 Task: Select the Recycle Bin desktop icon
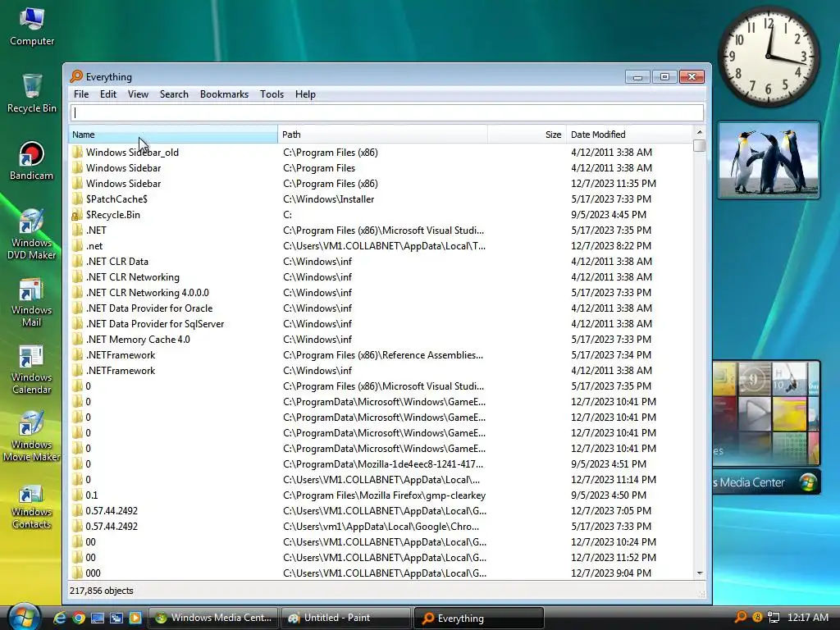pos(32,94)
